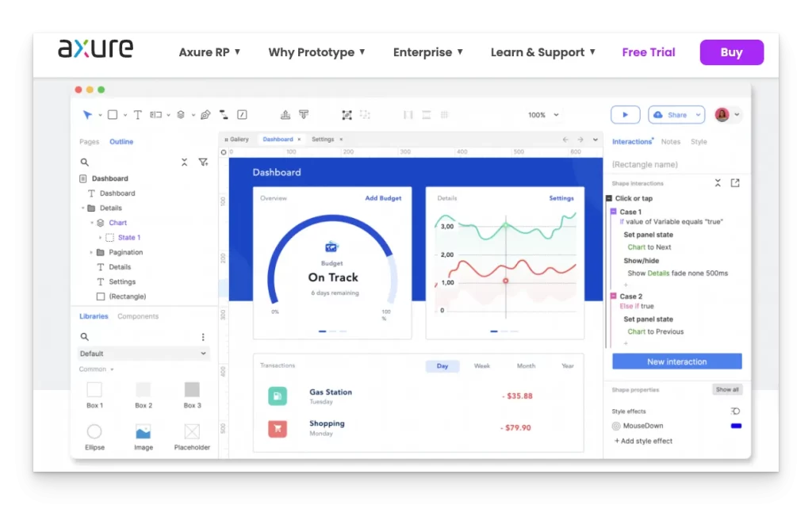This screenshot has height=505, width=812.
Task: Pop out the Shape interactions panel
Action: click(735, 183)
